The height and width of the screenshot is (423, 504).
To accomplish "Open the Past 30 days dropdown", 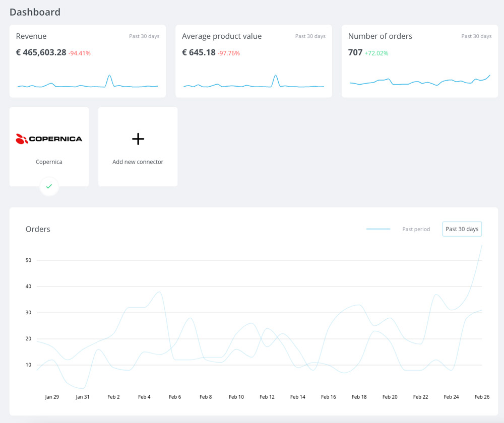I will click(462, 229).
